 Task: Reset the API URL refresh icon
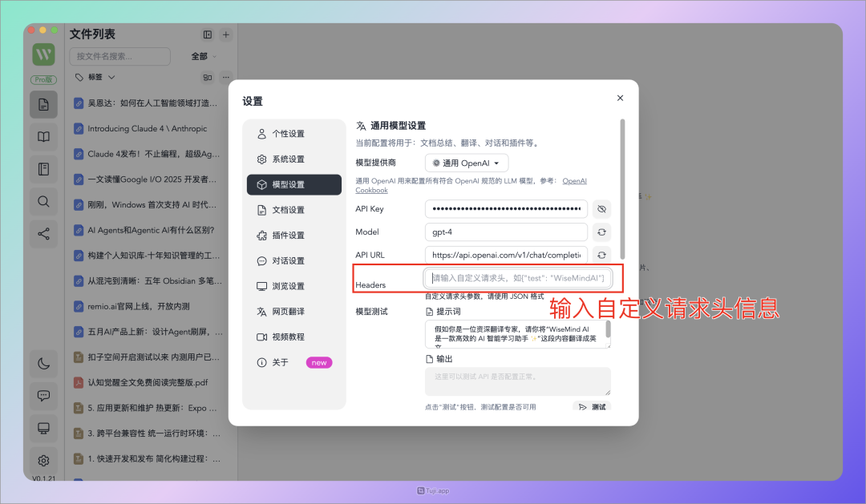(x=601, y=255)
